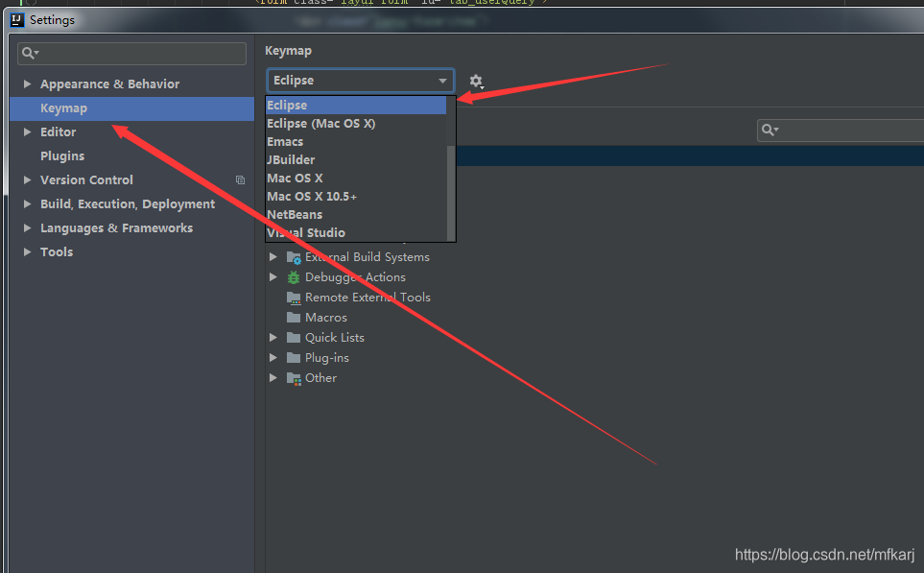Select Mac OS X keymap option

pos(356,179)
